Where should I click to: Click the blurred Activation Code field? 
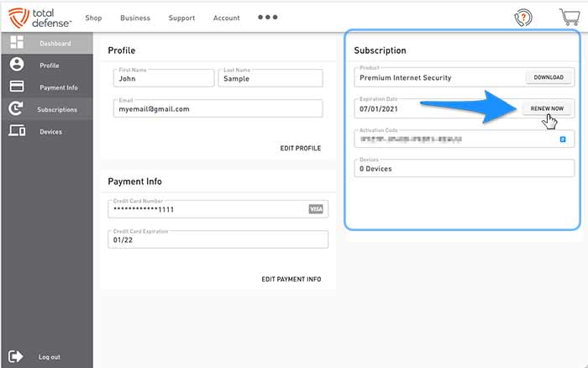point(465,139)
